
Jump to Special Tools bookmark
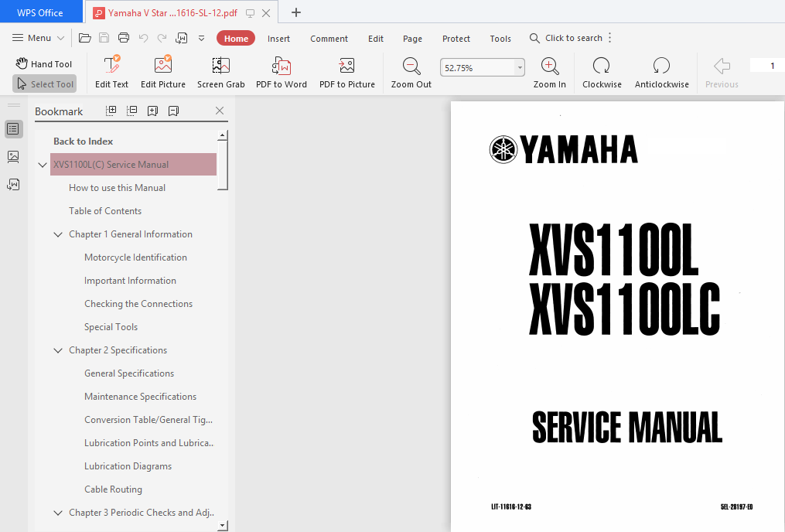point(111,327)
